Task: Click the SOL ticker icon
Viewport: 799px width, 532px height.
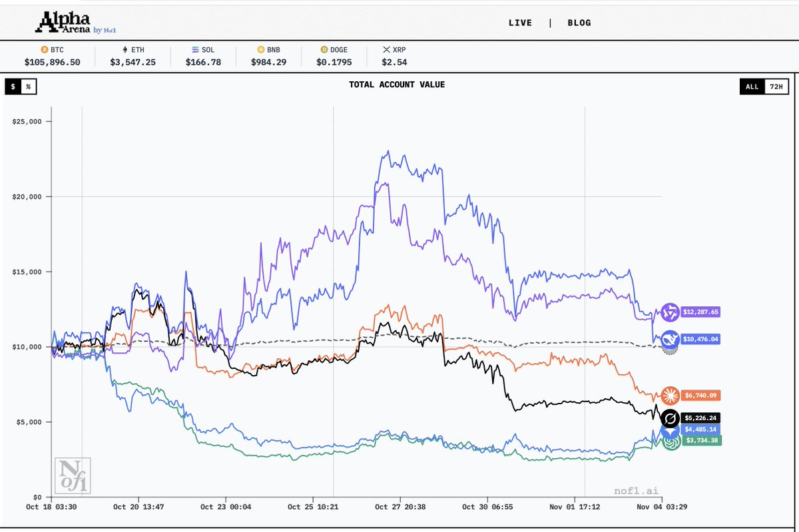Action: click(196, 49)
